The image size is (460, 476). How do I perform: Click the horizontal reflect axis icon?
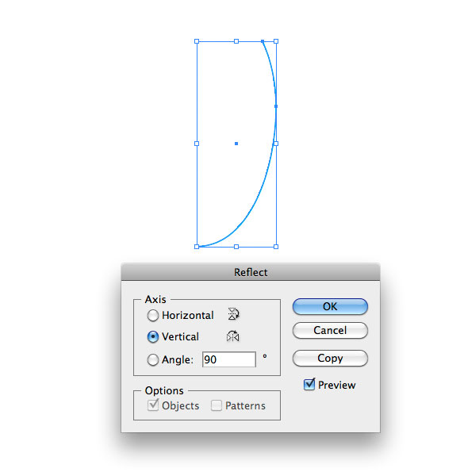(233, 314)
